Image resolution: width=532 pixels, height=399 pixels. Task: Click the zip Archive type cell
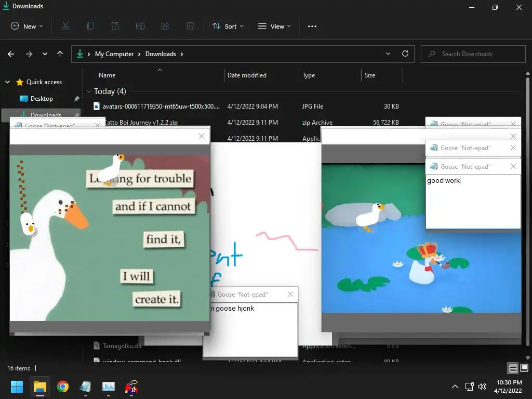click(317, 123)
